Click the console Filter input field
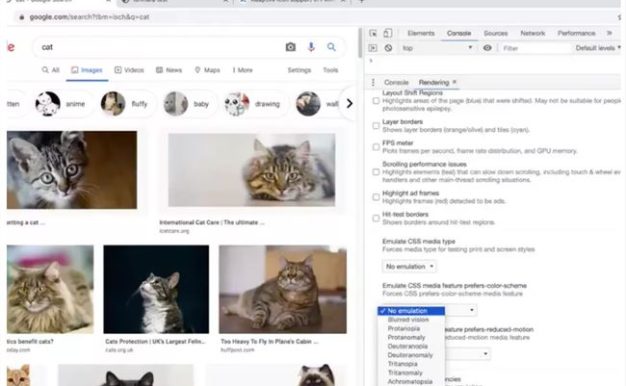The image size is (626, 386). click(x=535, y=48)
